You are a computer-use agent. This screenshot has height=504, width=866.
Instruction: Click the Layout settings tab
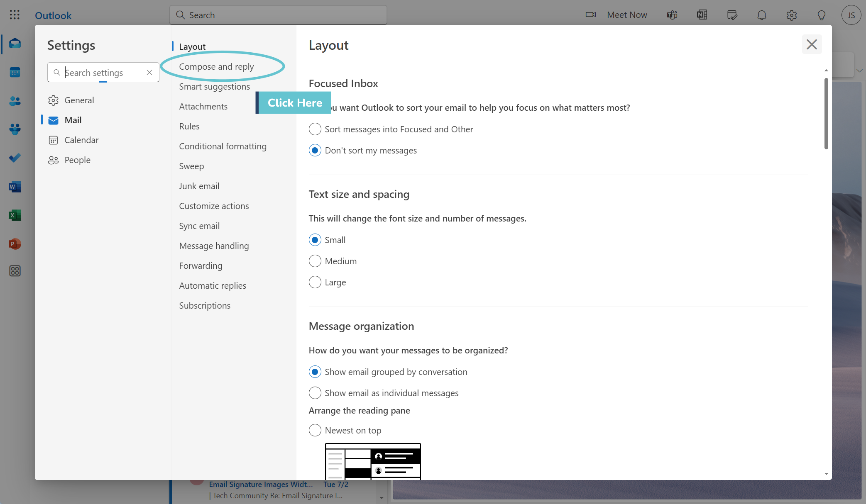tap(192, 46)
